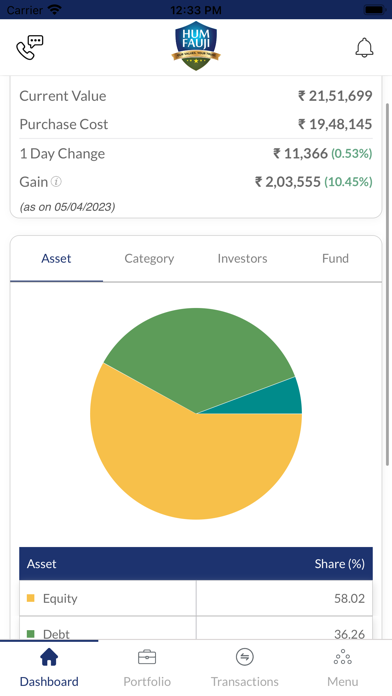392x696 pixels.
Task: Click the Share (%) column header
Action: [x=340, y=564]
